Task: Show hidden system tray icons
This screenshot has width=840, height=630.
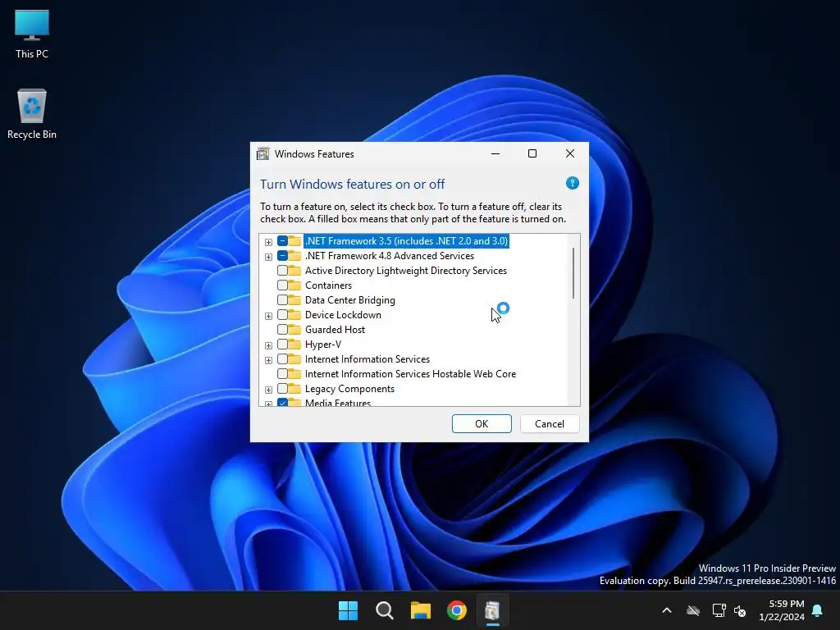Action: (x=667, y=610)
